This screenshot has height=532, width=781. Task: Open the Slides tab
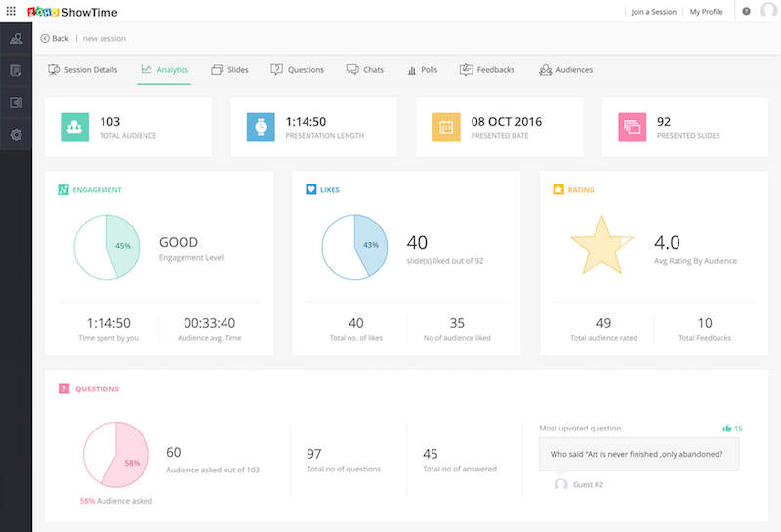pyautogui.click(x=229, y=70)
